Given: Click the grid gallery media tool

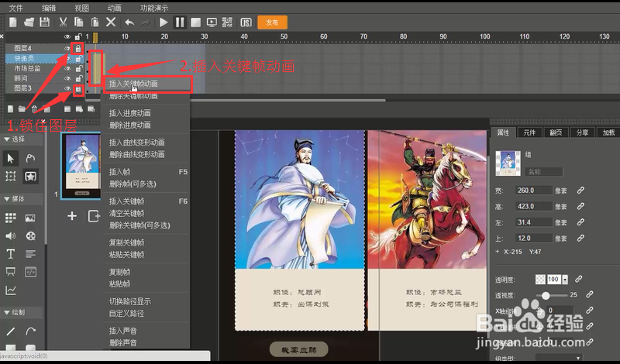Looking at the screenshot, I should 10,218.
